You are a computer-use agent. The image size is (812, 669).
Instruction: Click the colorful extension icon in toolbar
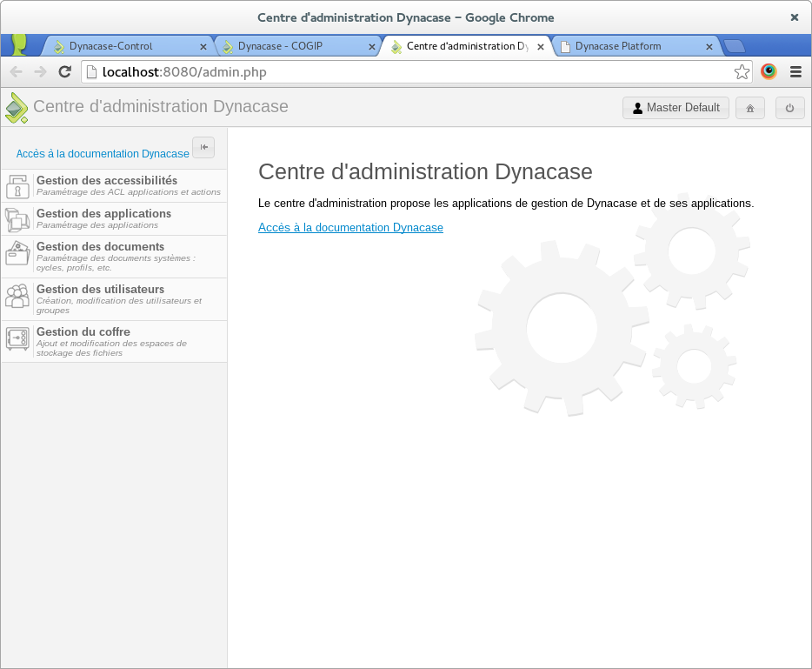769,71
